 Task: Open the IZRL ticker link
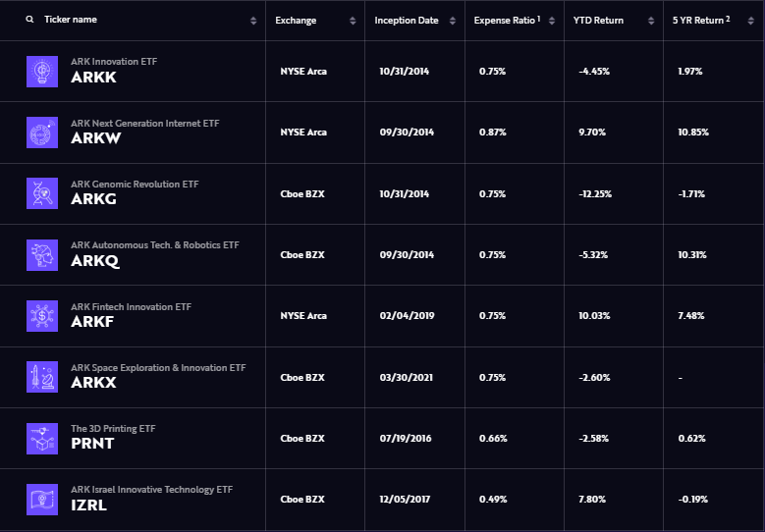[x=88, y=505]
